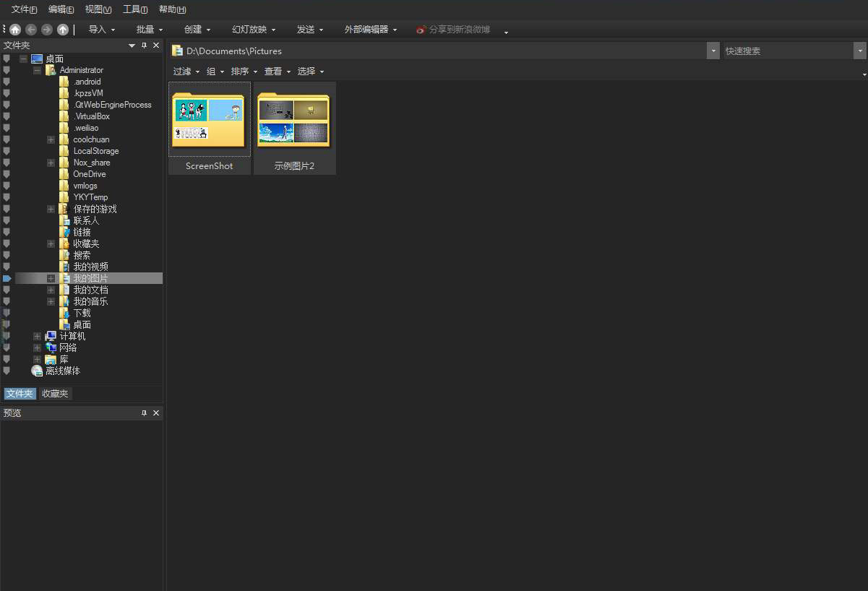Click the 选择 selection button
The height and width of the screenshot is (591, 868).
click(310, 71)
